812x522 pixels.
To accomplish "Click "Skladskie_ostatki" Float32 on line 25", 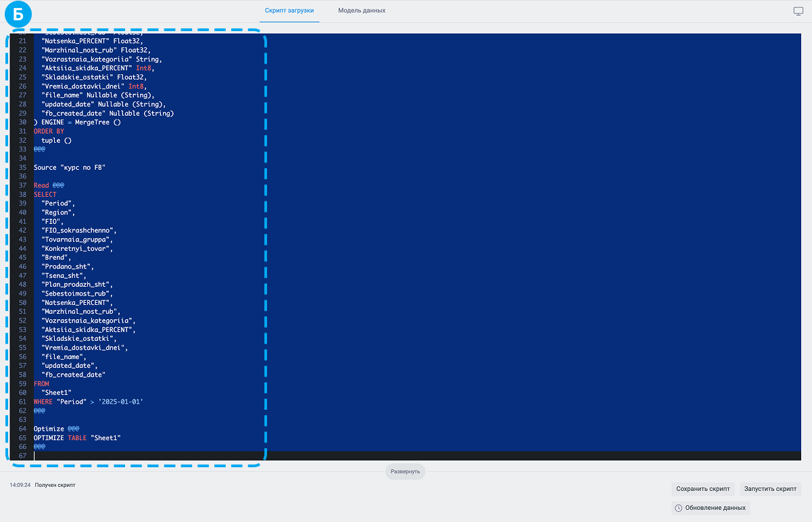I will [x=94, y=77].
